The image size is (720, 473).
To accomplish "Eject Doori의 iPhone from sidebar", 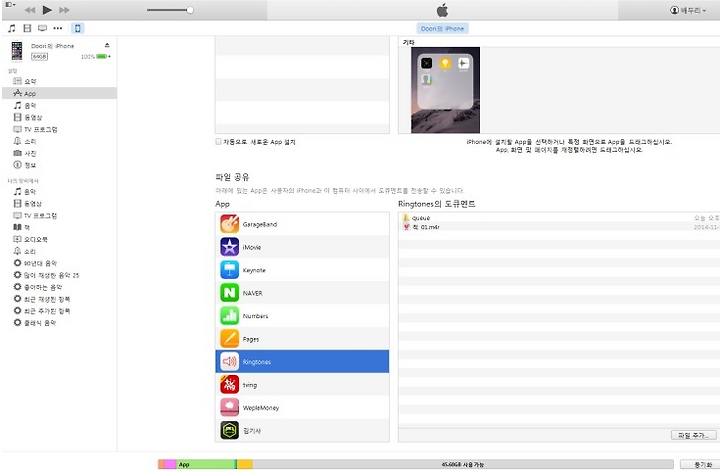I will (107, 45).
